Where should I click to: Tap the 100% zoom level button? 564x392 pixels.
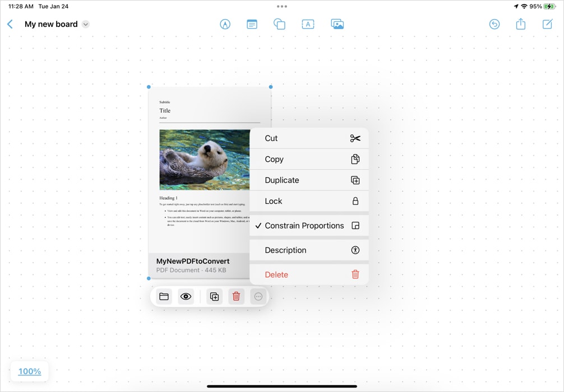(29, 371)
